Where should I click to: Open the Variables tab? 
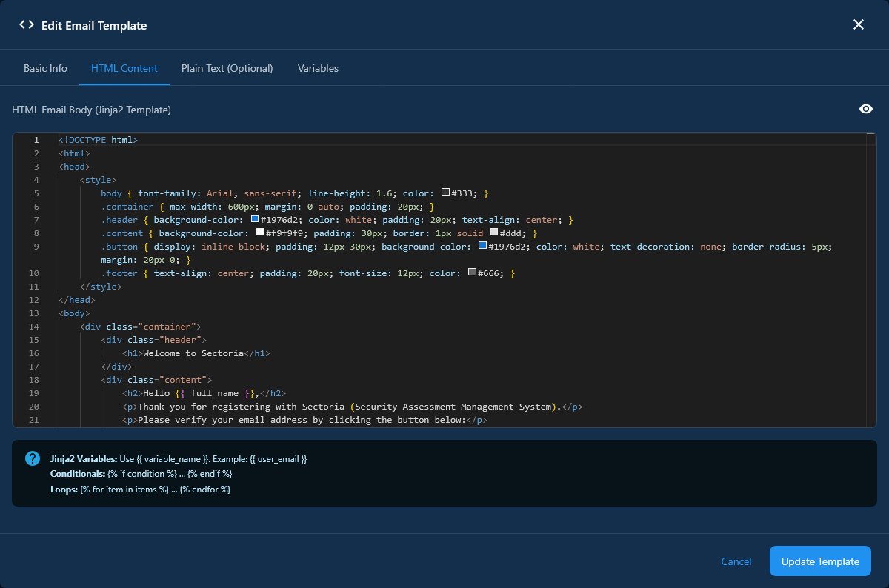point(318,68)
